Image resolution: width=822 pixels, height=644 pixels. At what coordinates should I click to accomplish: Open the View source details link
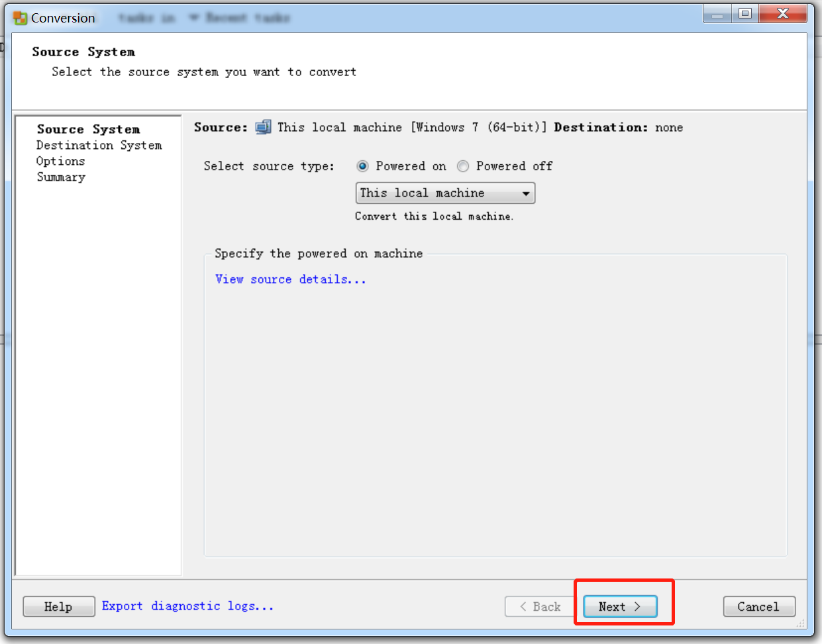pyautogui.click(x=291, y=279)
